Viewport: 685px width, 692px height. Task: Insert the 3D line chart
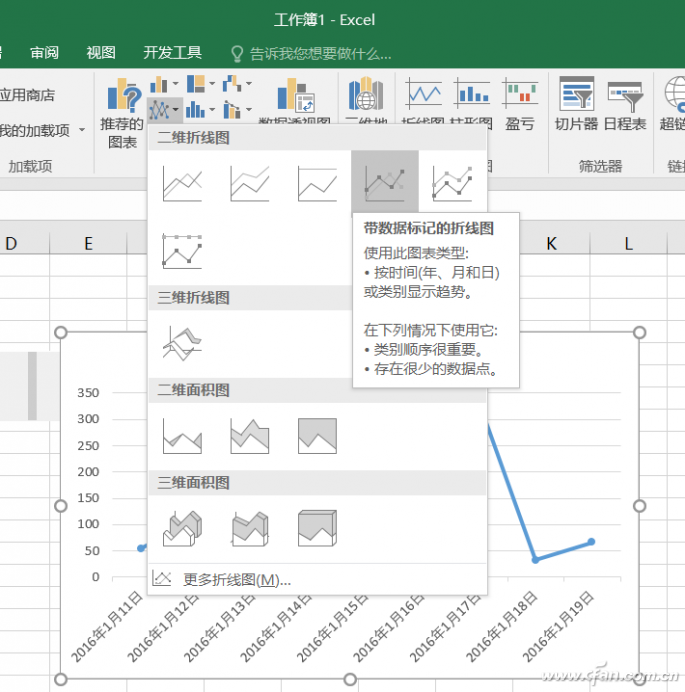pyautogui.click(x=182, y=342)
